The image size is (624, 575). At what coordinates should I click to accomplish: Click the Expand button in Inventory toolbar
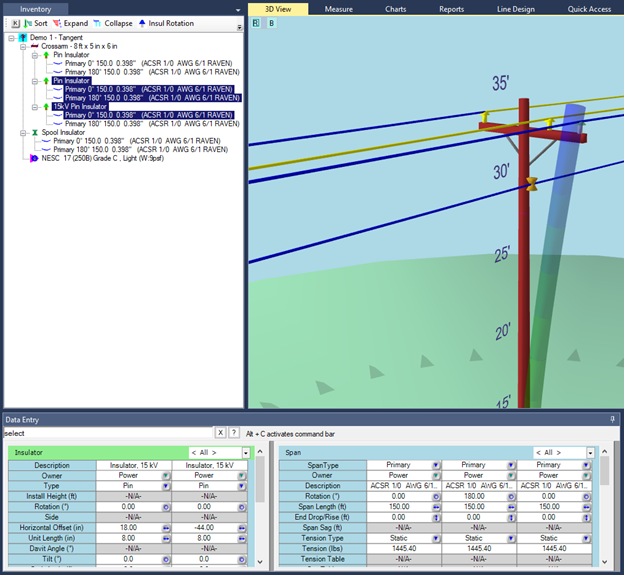70,23
